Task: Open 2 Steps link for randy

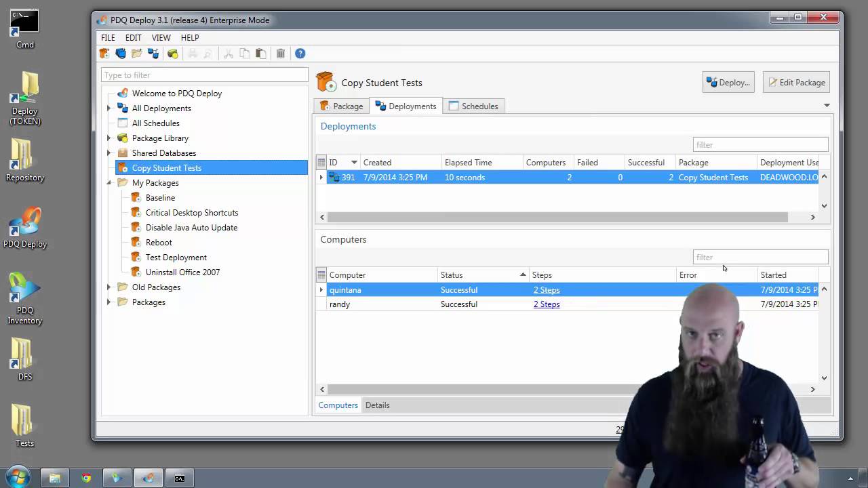Action: pyautogui.click(x=547, y=304)
